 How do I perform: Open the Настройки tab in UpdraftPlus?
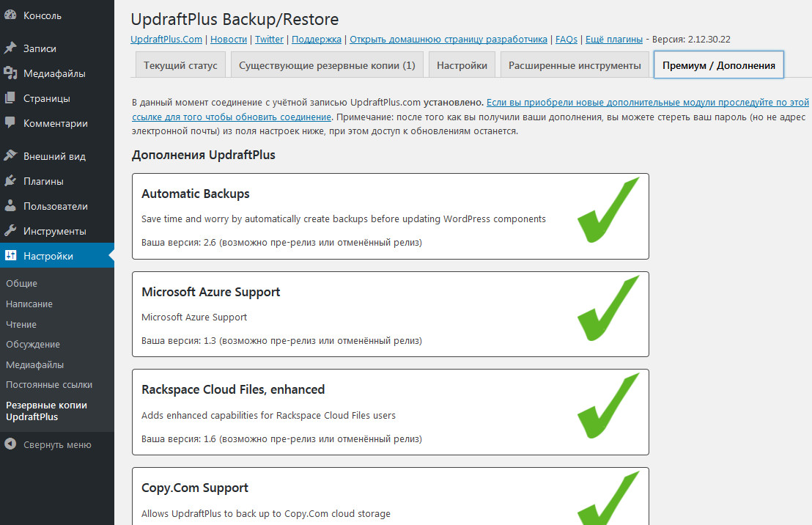click(x=462, y=65)
